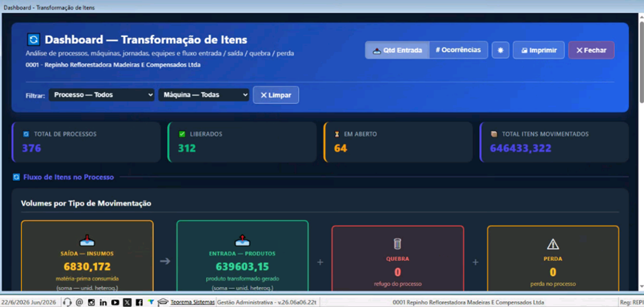Click the Fluxo de Itens no Processo heading
This screenshot has width=644, height=307.
pos(69,178)
